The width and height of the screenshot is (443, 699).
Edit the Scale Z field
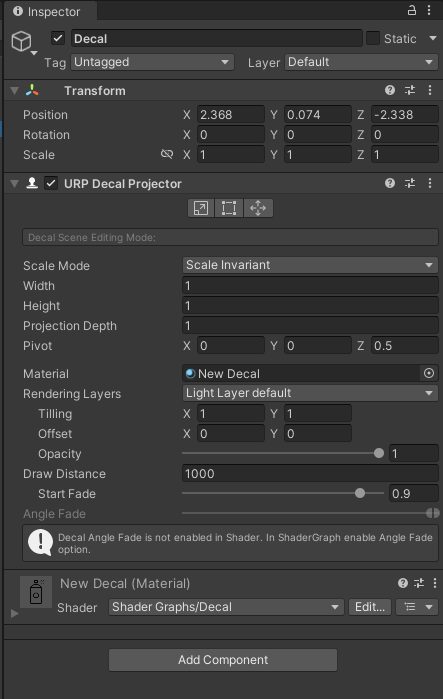[405, 155]
